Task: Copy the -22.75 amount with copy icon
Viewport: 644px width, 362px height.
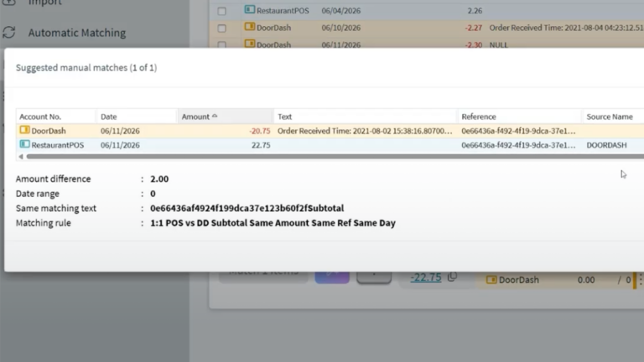Action: click(452, 277)
